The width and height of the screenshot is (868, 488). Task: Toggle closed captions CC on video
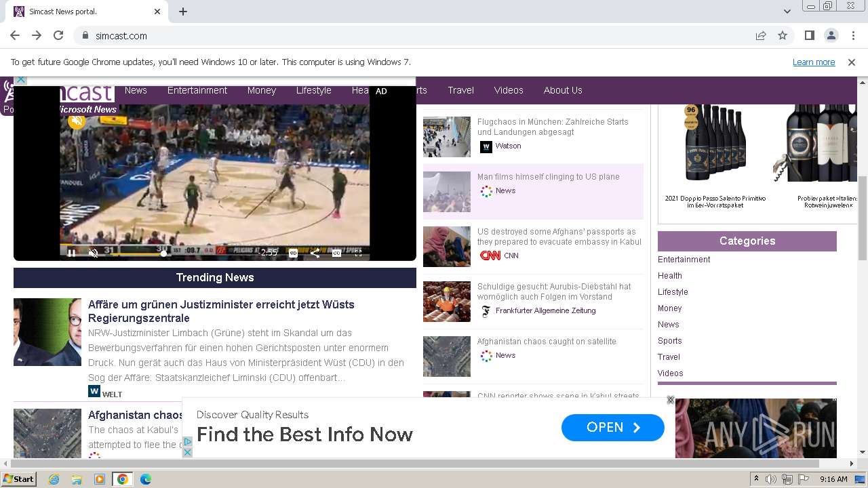click(x=336, y=253)
